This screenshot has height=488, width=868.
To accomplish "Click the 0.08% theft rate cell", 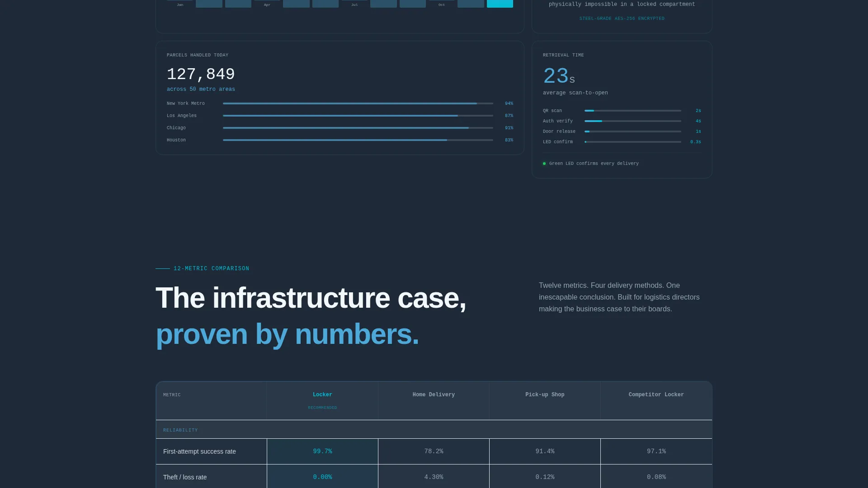I will click(x=656, y=476).
